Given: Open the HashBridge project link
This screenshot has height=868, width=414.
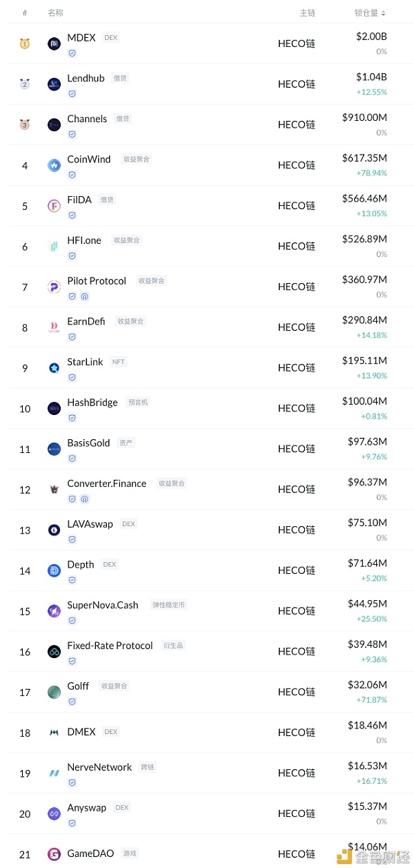Looking at the screenshot, I should (92, 403).
